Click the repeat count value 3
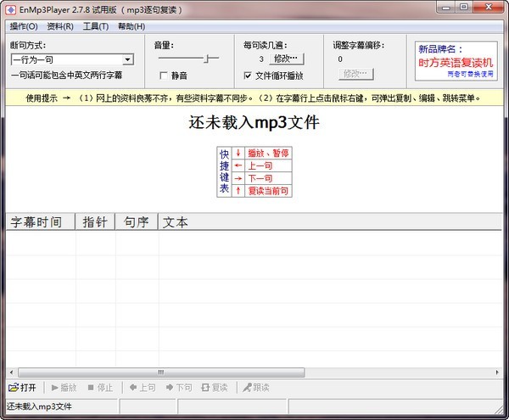 pos(261,59)
